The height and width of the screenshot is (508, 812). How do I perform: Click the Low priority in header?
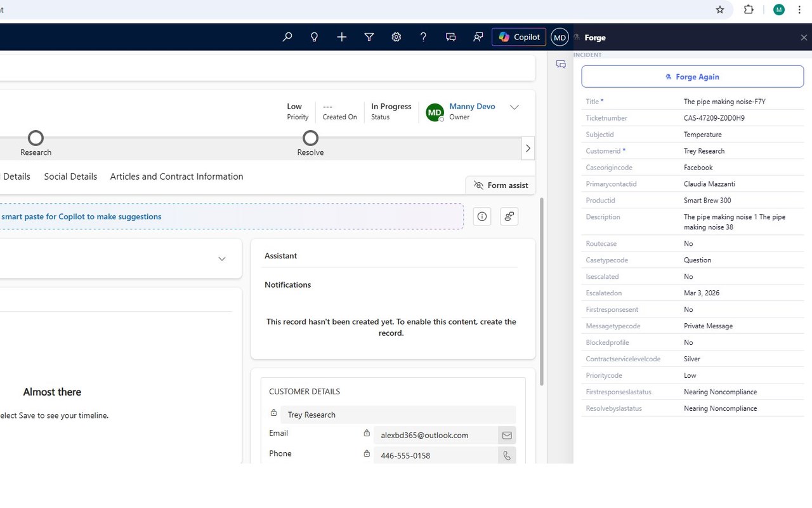(x=294, y=107)
